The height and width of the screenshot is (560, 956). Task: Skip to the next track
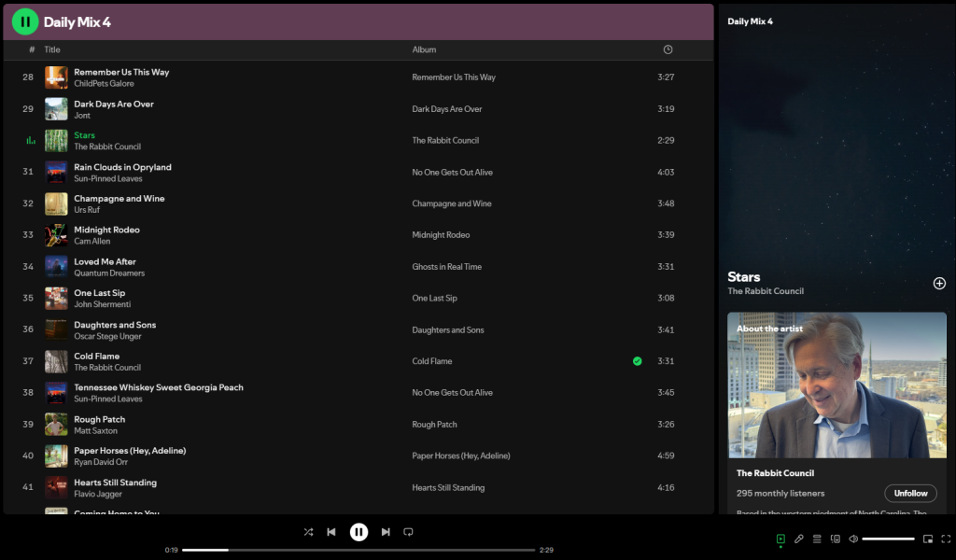(386, 532)
